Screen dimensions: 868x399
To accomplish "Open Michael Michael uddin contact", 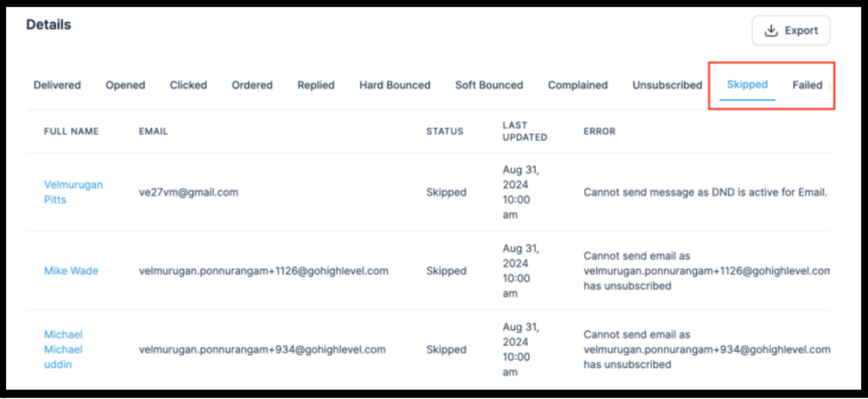I will pyautogui.click(x=64, y=349).
